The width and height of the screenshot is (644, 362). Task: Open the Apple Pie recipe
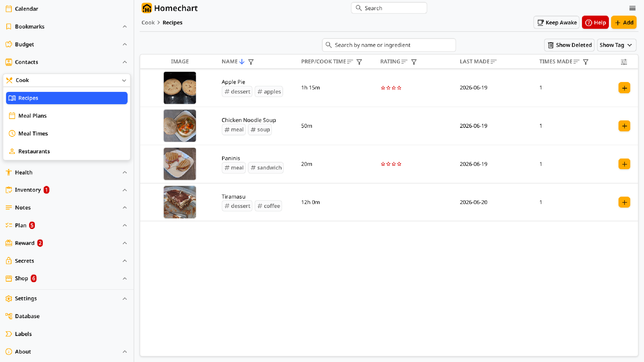pos(233,82)
